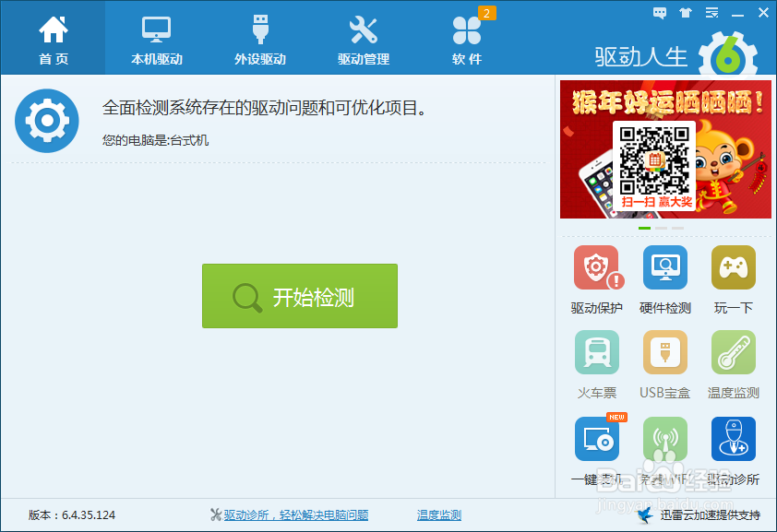Open the 软件 tab
This screenshot has width=777, height=532.
tap(467, 39)
